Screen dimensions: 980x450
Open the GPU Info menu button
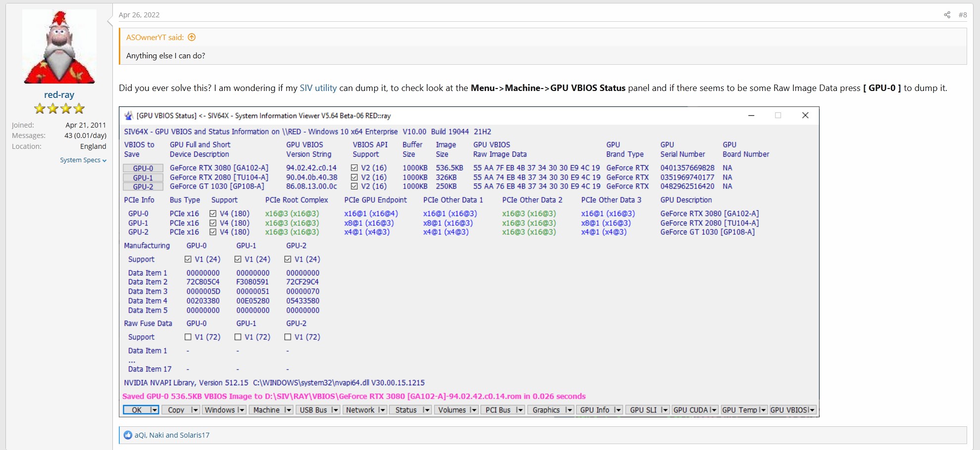point(599,410)
